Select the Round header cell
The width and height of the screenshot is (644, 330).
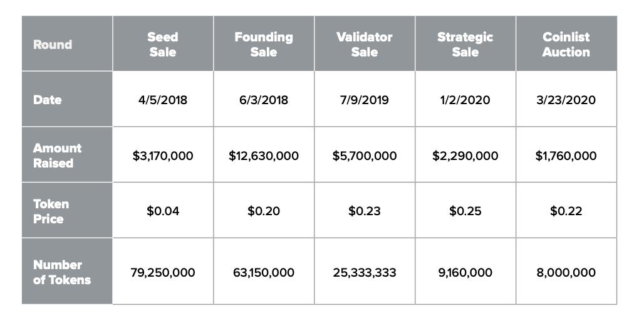pos(53,45)
